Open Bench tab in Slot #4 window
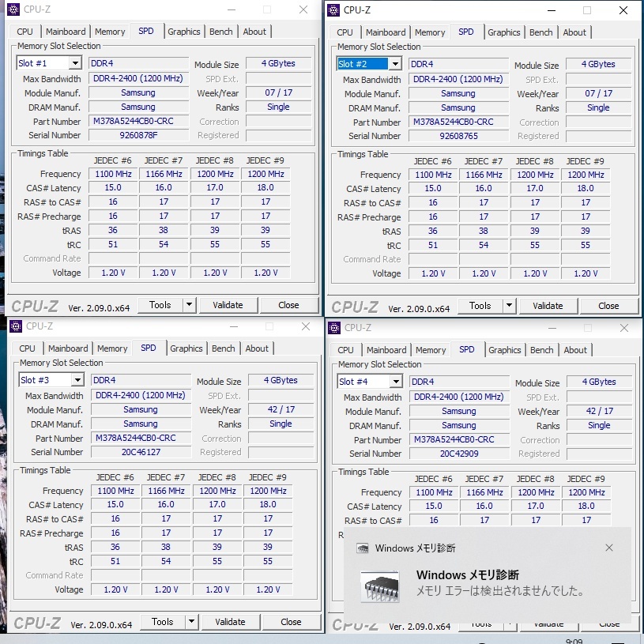 click(x=542, y=350)
